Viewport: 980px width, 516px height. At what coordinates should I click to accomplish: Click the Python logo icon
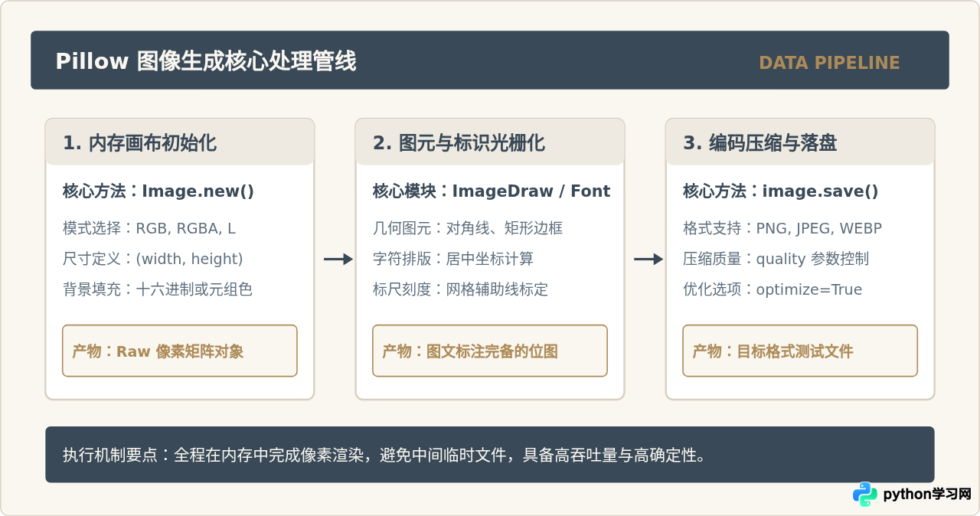(865, 494)
